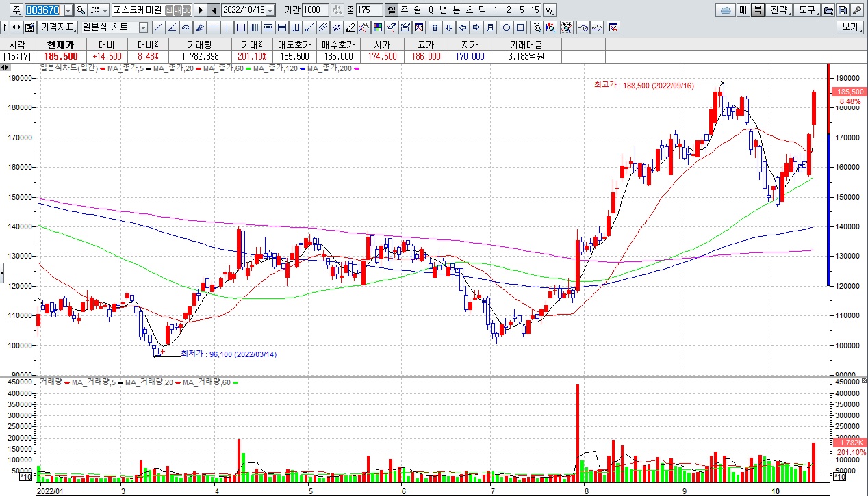Open the stock search magnifier icon
The width and height of the screenshot is (868, 496).
point(80,10)
